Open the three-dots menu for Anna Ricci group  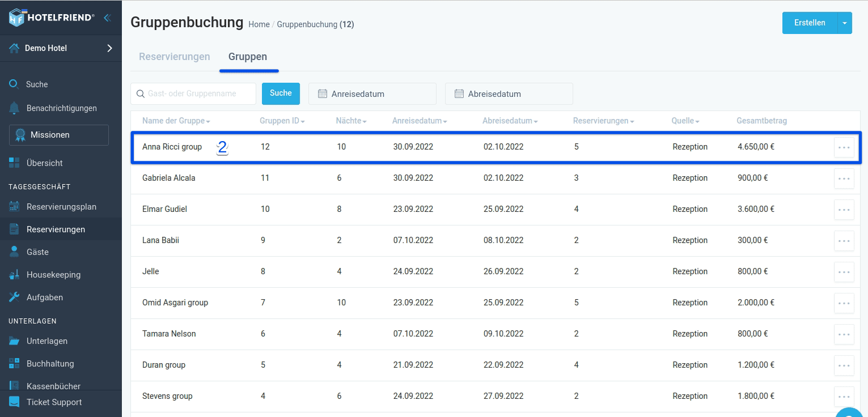844,147
